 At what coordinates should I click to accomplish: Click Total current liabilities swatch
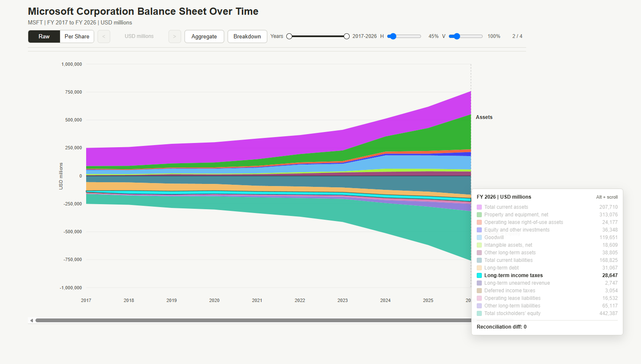point(479,260)
